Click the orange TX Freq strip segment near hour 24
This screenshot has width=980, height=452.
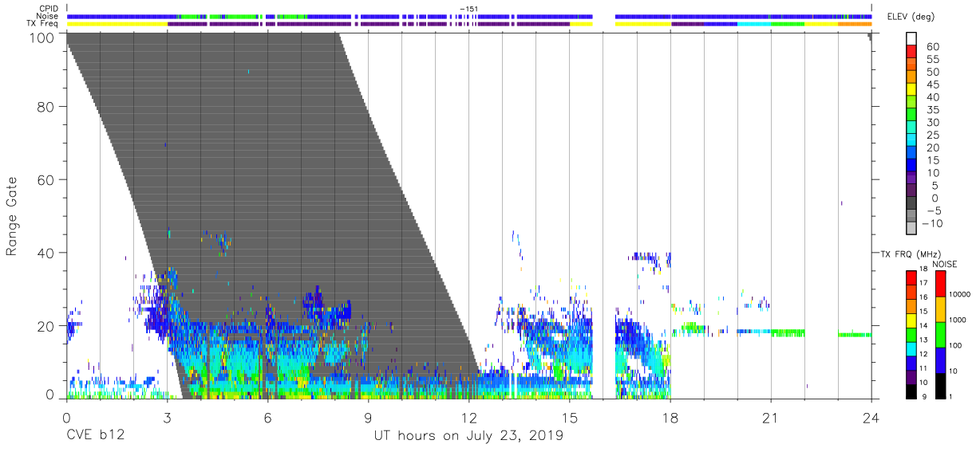coord(855,24)
